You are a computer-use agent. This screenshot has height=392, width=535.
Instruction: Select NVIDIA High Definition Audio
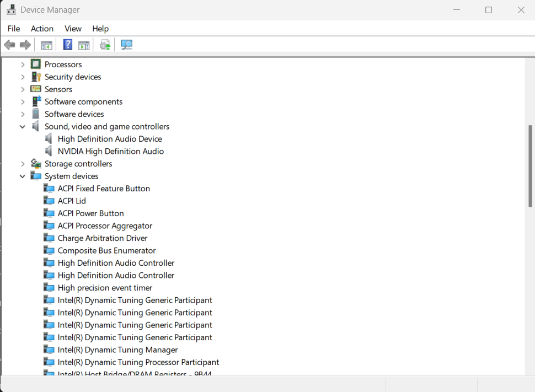coord(110,151)
